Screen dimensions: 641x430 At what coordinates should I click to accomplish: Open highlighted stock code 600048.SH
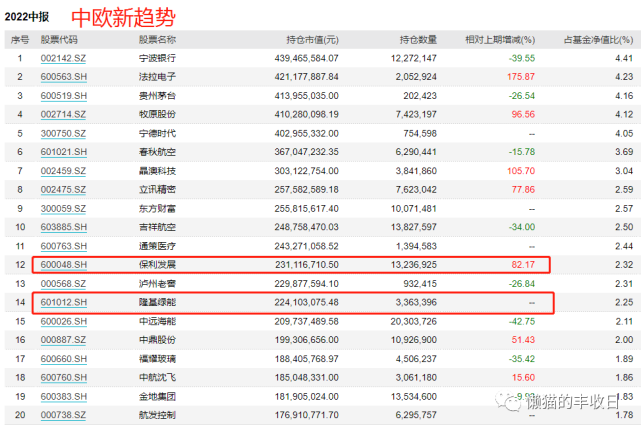[x=63, y=264]
